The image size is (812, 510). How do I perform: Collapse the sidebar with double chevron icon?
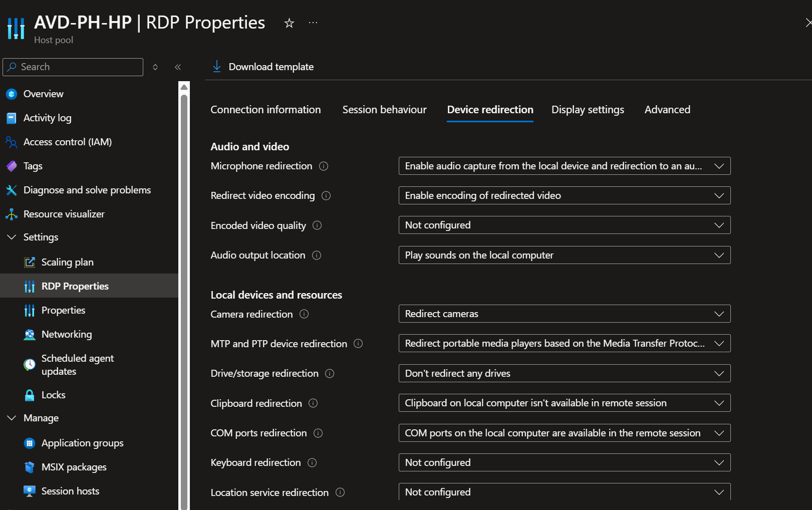178,67
